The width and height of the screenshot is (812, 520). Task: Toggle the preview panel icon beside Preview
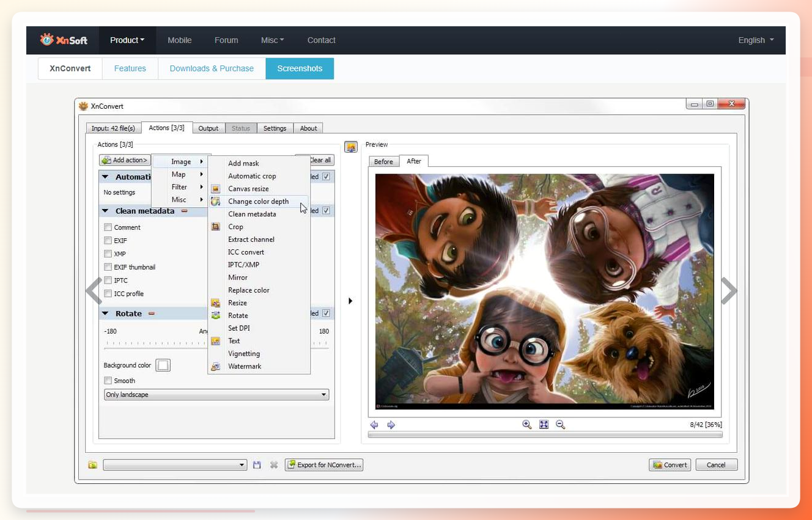coord(351,147)
